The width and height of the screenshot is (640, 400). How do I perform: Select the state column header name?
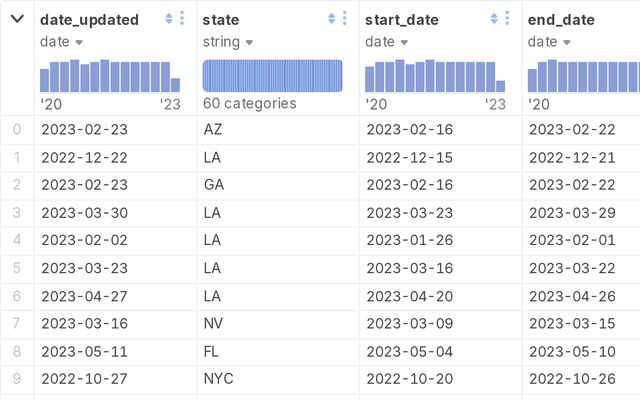click(x=220, y=20)
